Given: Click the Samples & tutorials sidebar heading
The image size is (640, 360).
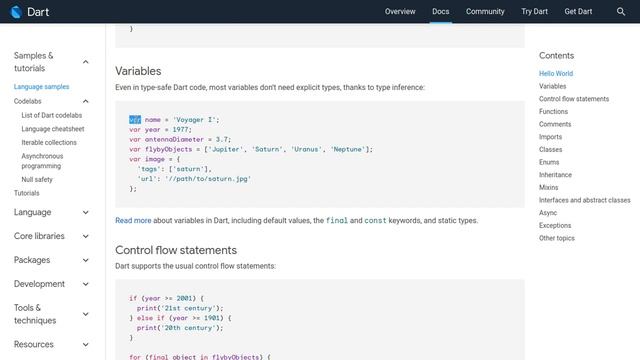Looking at the screenshot, I should pyautogui.click(x=33, y=62).
